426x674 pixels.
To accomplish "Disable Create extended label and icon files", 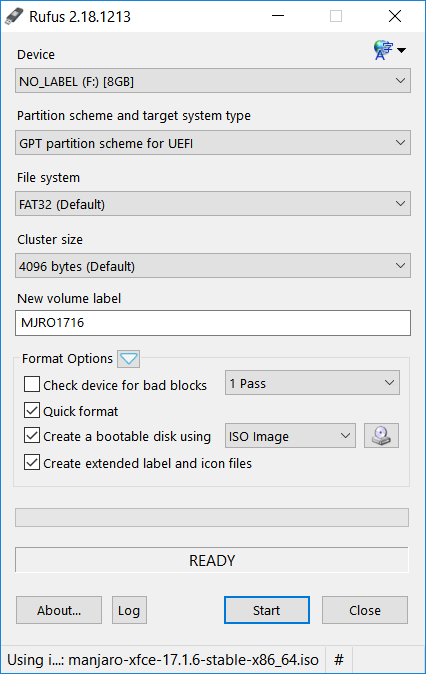I will pos(32,463).
